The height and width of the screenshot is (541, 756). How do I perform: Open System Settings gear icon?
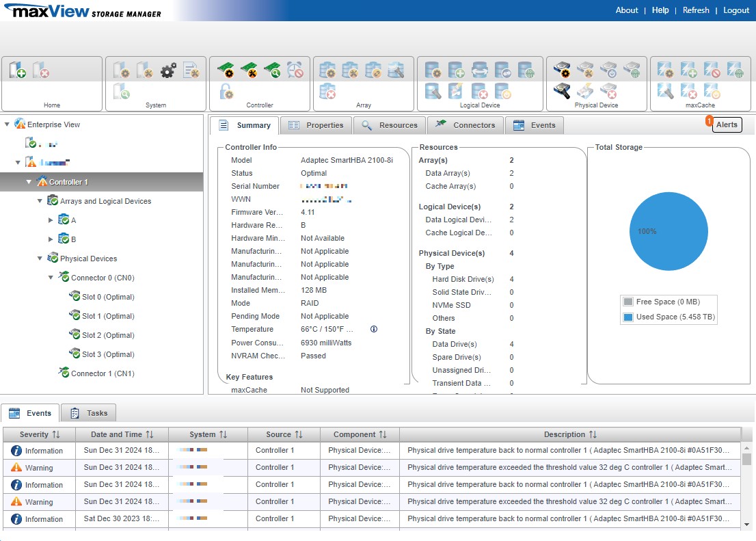(168, 70)
